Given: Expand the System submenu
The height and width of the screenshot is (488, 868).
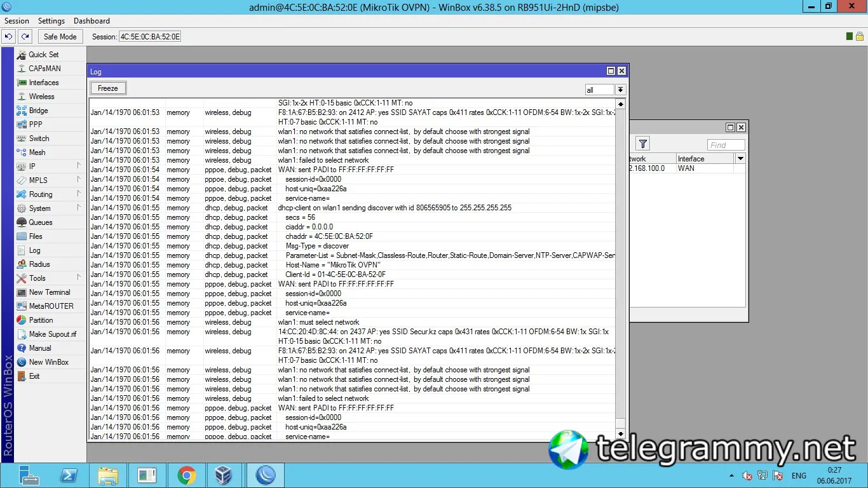Looking at the screenshot, I should coord(50,208).
